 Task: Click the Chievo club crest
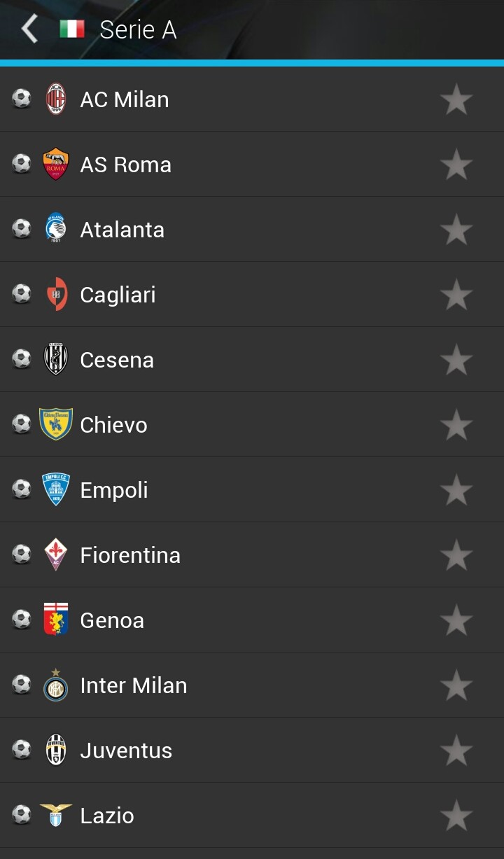click(x=56, y=424)
